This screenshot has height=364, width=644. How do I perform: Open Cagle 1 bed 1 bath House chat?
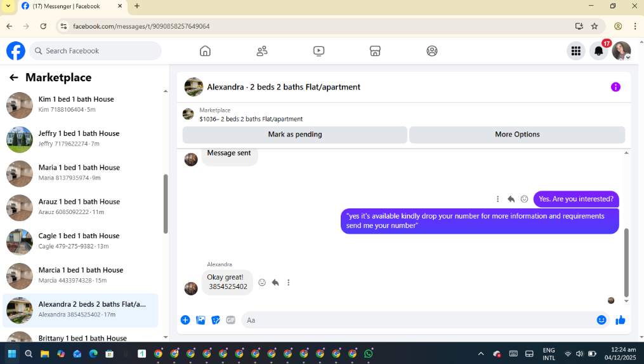tap(81, 241)
